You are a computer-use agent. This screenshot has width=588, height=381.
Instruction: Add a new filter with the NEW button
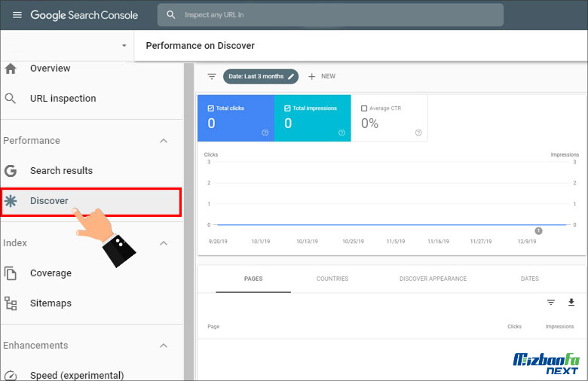(322, 77)
